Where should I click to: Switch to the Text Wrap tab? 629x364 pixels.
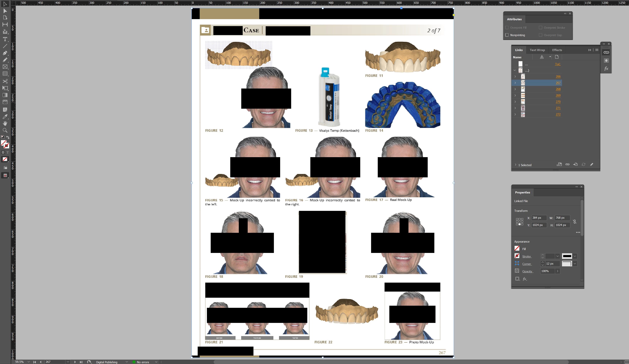point(537,50)
